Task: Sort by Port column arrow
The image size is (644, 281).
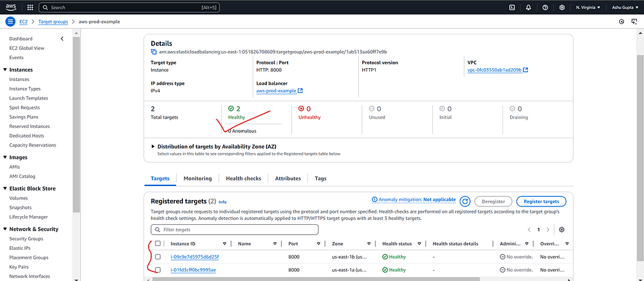Action: pos(318,243)
